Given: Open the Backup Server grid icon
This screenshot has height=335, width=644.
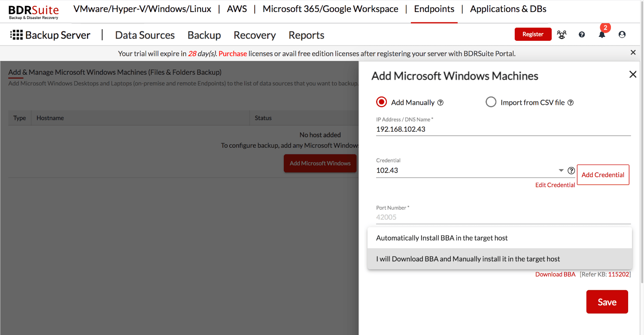Looking at the screenshot, I should [x=16, y=35].
